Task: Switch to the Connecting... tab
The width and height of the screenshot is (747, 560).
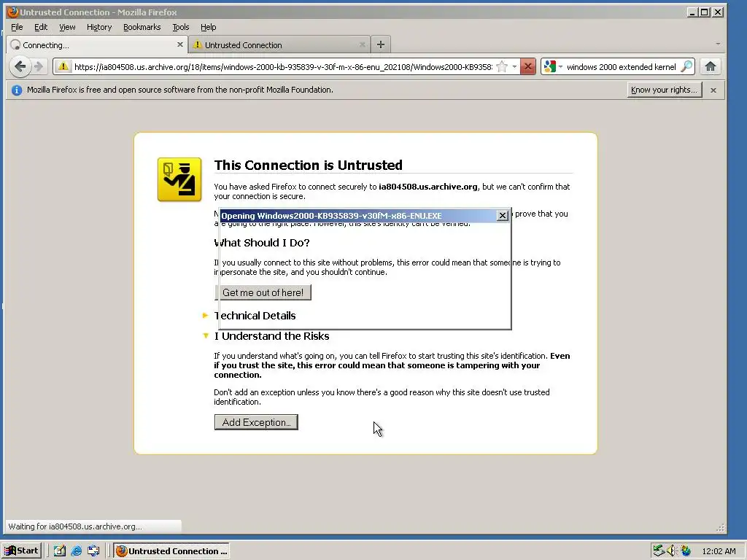Action: 97,44
